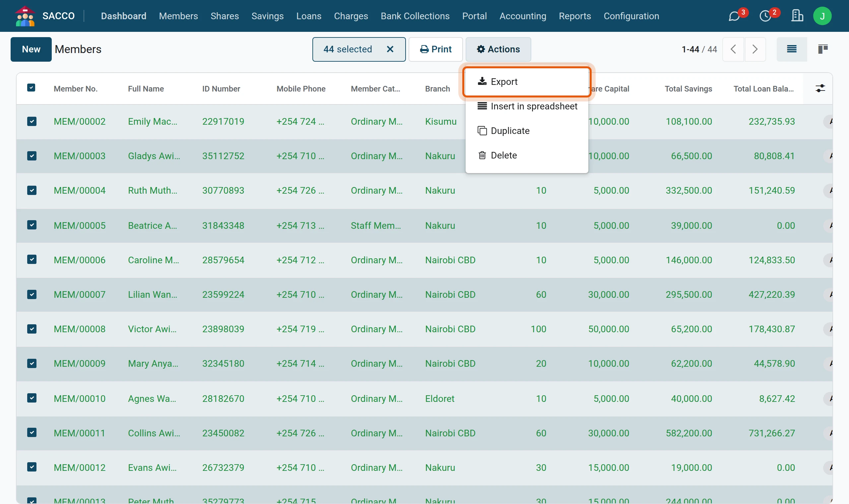Open the Loans top menu

tap(309, 16)
